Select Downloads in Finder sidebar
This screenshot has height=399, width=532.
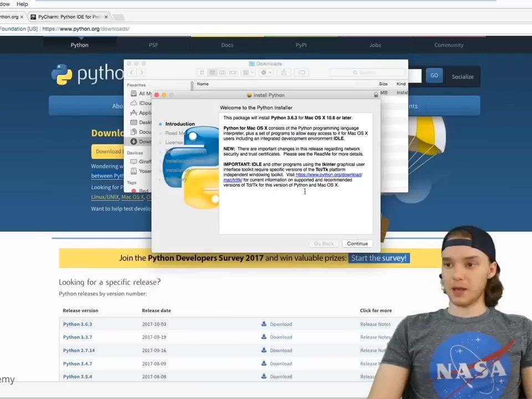point(141,141)
